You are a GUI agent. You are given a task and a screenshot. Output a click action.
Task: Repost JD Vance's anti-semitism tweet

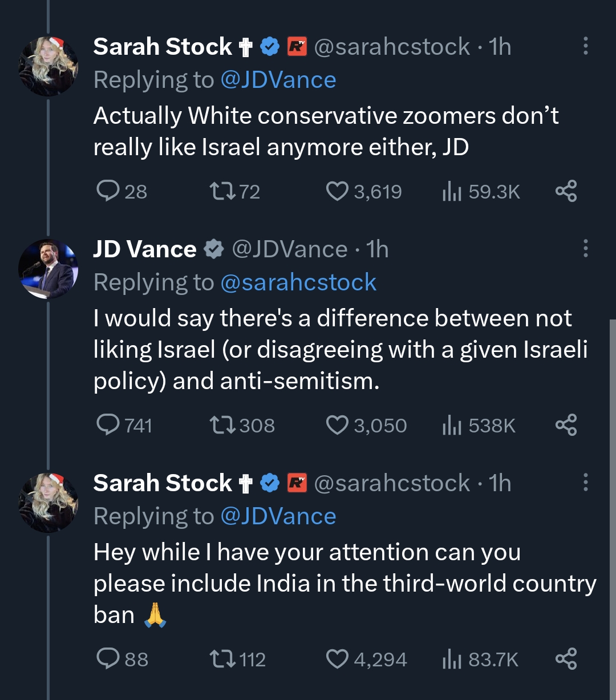pos(221,425)
